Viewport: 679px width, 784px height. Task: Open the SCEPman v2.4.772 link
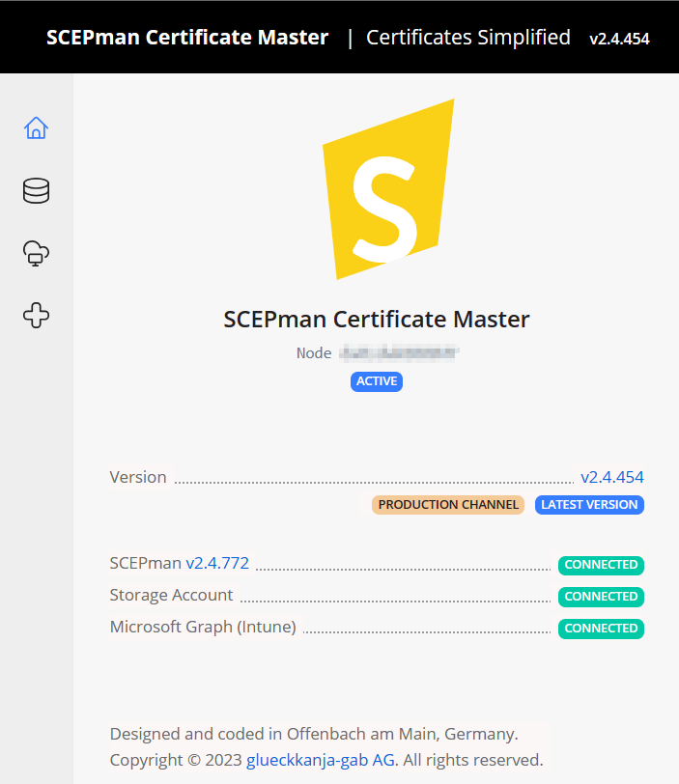tap(217, 563)
